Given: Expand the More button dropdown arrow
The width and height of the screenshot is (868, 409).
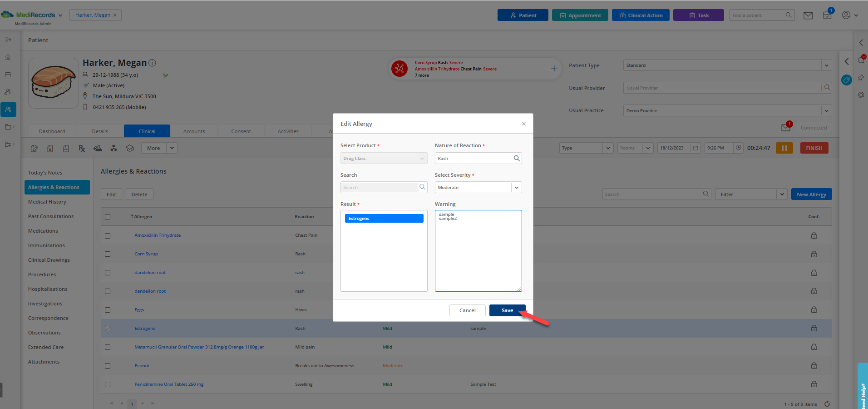Looking at the screenshot, I should [172, 148].
